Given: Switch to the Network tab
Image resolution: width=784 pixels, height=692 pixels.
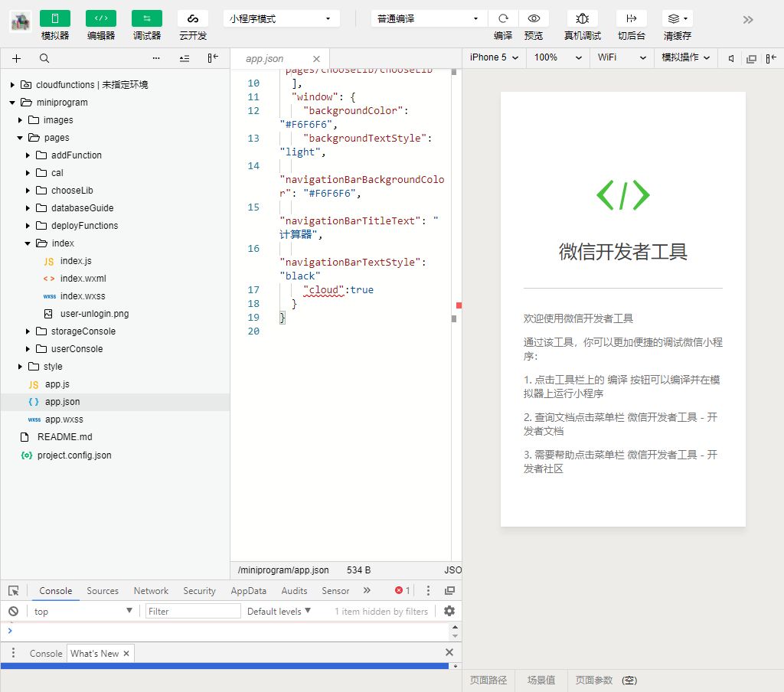Looking at the screenshot, I should coord(151,590).
